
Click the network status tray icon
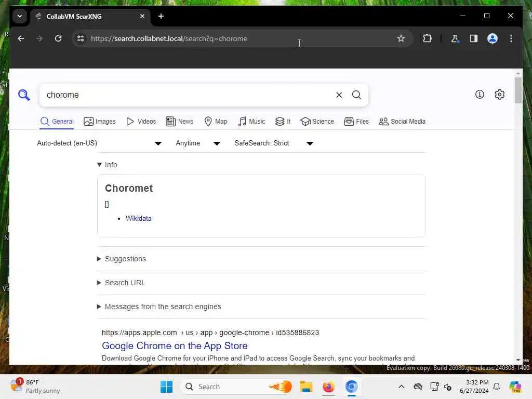[x=435, y=387]
